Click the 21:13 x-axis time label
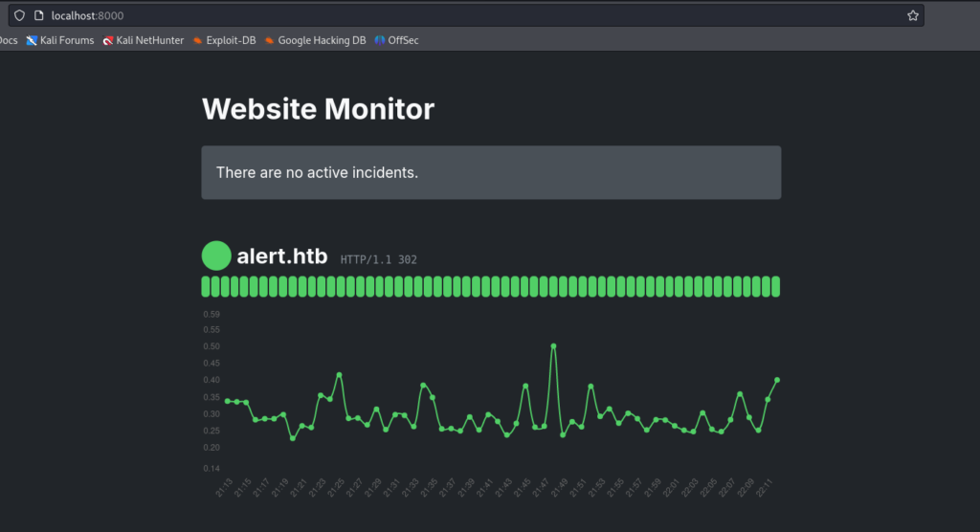This screenshot has width=980, height=532. tap(224, 488)
